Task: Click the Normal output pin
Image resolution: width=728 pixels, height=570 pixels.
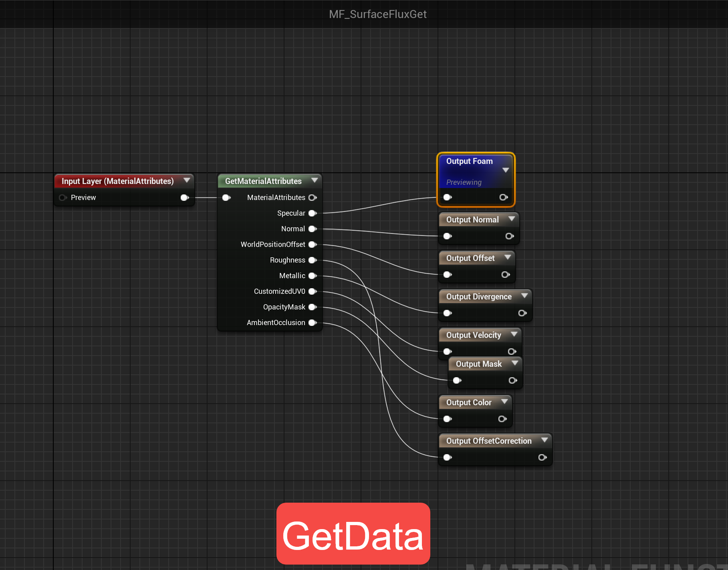Action: [313, 229]
